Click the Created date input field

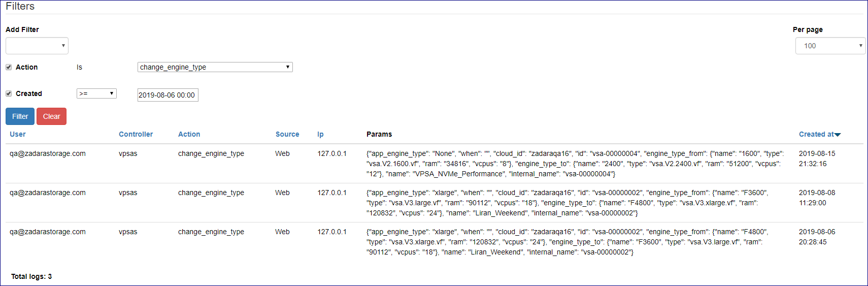click(x=168, y=95)
